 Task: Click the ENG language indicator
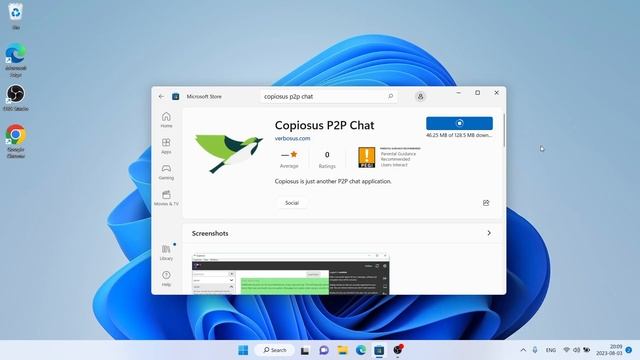point(551,350)
